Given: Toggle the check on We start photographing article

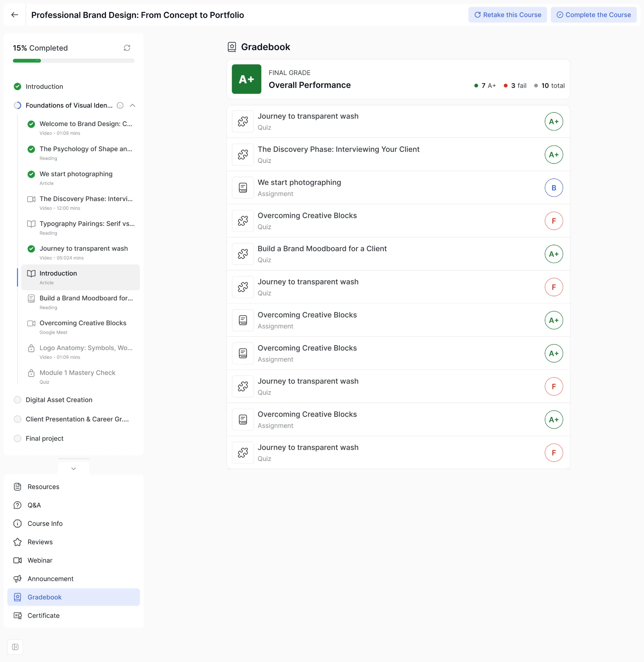Looking at the screenshot, I should pos(31,174).
